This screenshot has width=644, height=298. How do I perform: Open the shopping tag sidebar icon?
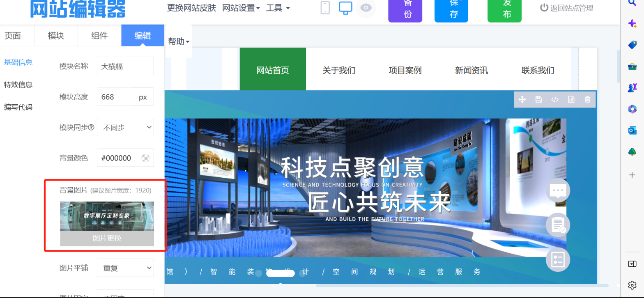(632, 45)
